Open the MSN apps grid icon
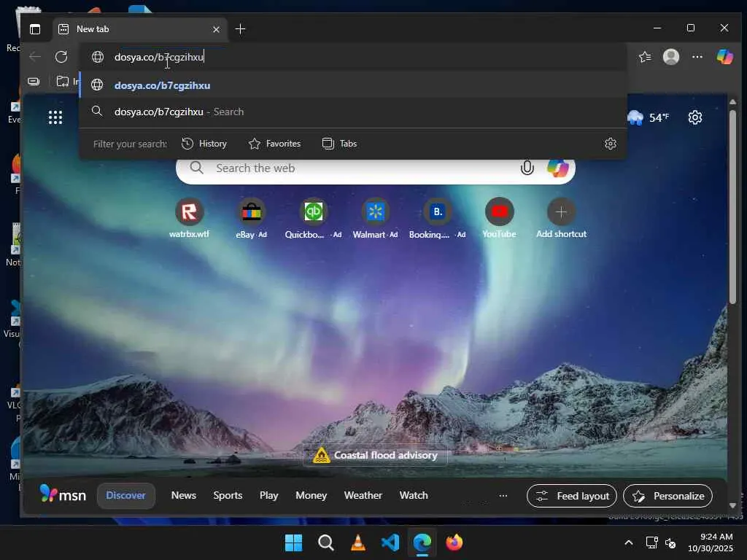The height and width of the screenshot is (560, 747). [x=55, y=117]
